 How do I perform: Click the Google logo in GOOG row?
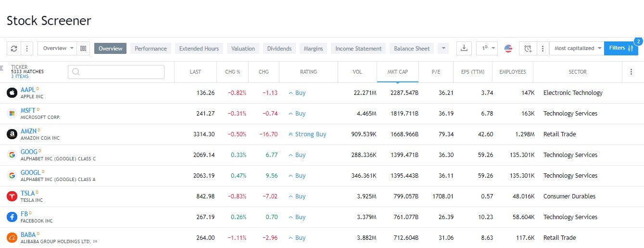[x=12, y=155]
